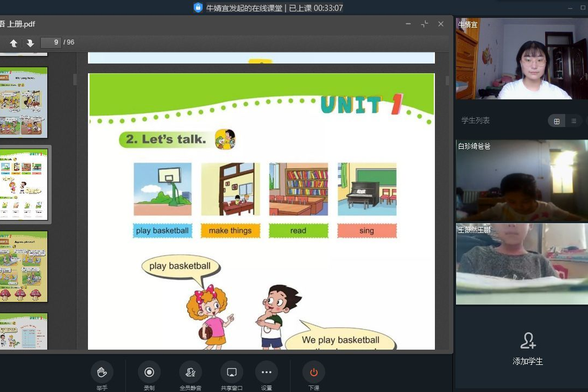Go to next PDF page with down arrow
The width and height of the screenshot is (588, 392).
point(30,43)
